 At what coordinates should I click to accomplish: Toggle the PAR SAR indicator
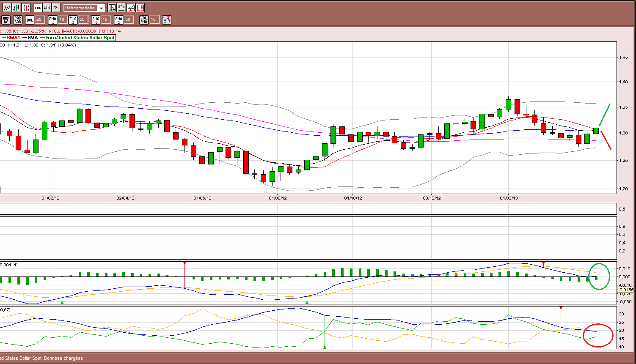18,19
